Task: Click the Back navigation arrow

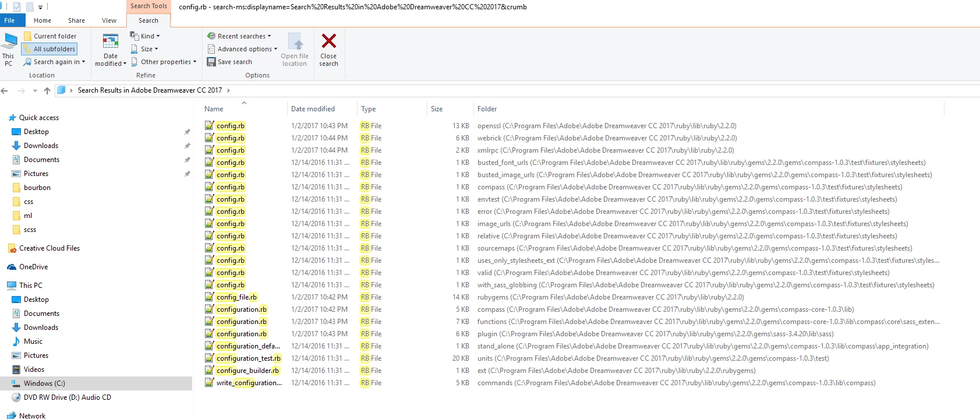Action: click(5, 90)
